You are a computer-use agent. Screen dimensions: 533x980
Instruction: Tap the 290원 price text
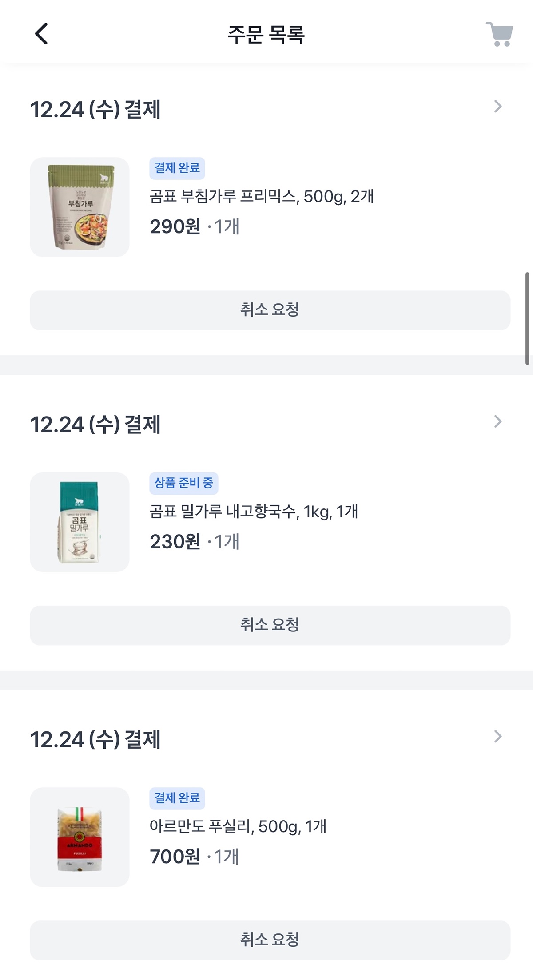[175, 227]
